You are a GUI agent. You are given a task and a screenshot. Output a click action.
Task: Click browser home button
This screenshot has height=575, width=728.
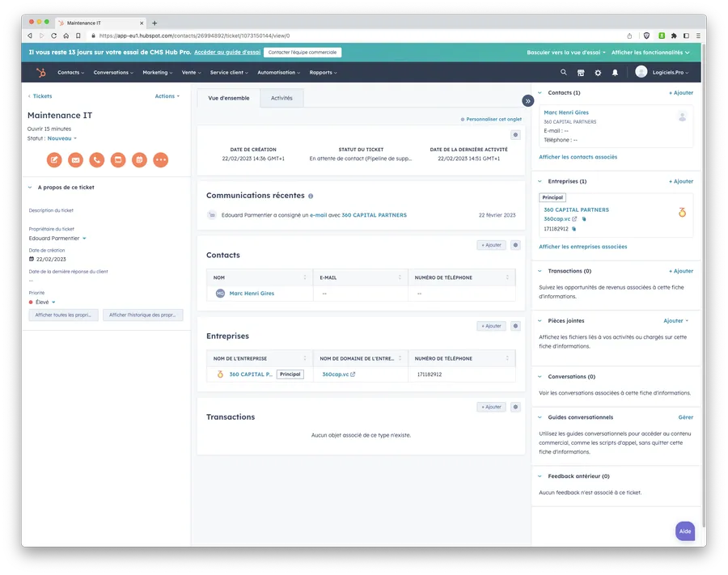pyautogui.click(x=66, y=36)
